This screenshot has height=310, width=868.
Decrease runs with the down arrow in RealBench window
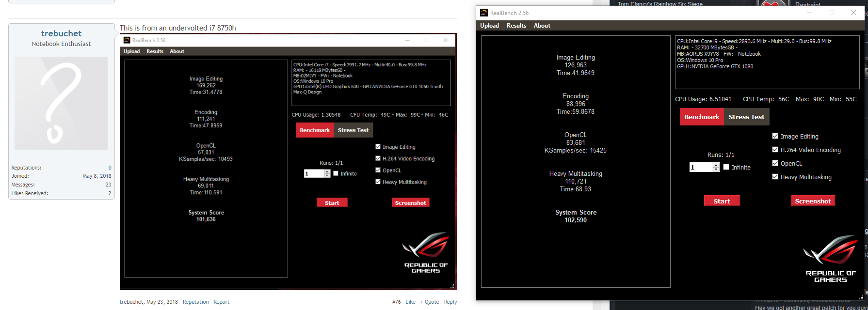[716, 170]
